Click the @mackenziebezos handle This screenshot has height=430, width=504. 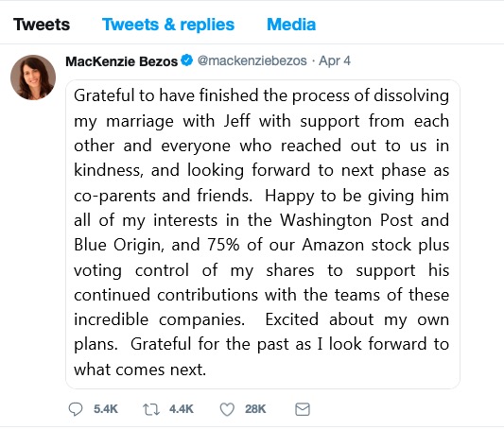(x=252, y=60)
